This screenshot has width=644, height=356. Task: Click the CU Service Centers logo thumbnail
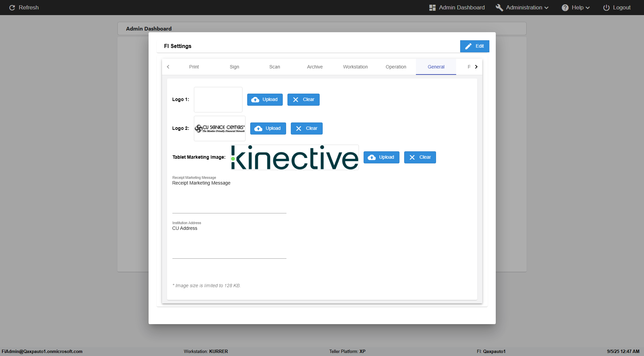click(x=220, y=129)
